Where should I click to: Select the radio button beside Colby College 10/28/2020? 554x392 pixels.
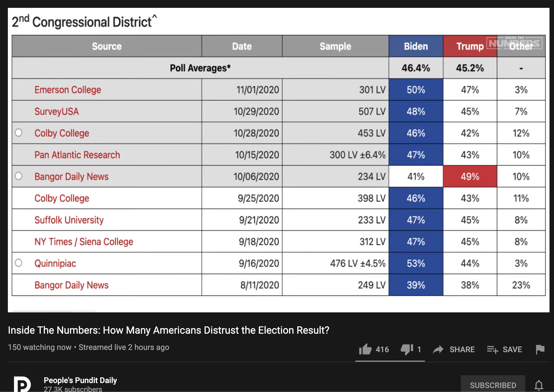tap(19, 132)
